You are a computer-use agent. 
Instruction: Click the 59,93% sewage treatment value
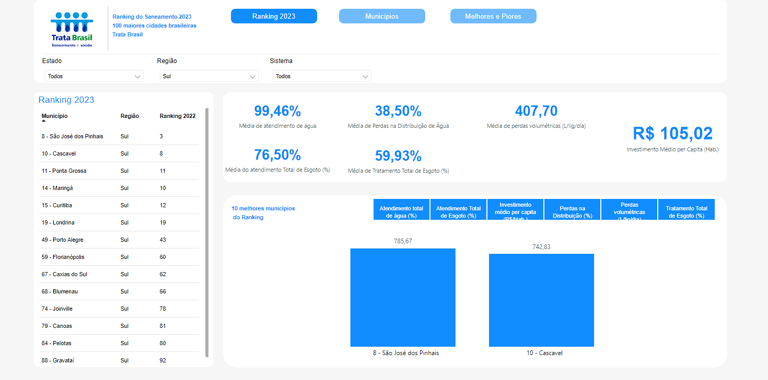click(x=398, y=156)
